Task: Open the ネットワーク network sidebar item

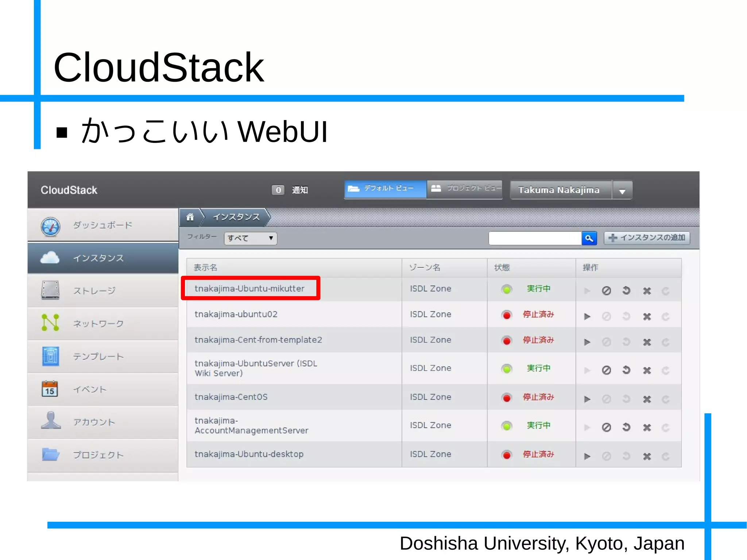Action: pyautogui.click(x=103, y=324)
